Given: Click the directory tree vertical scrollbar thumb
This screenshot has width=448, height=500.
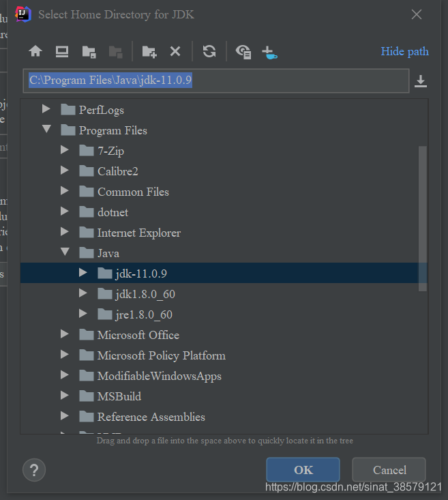Looking at the screenshot, I should [x=423, y=218].
